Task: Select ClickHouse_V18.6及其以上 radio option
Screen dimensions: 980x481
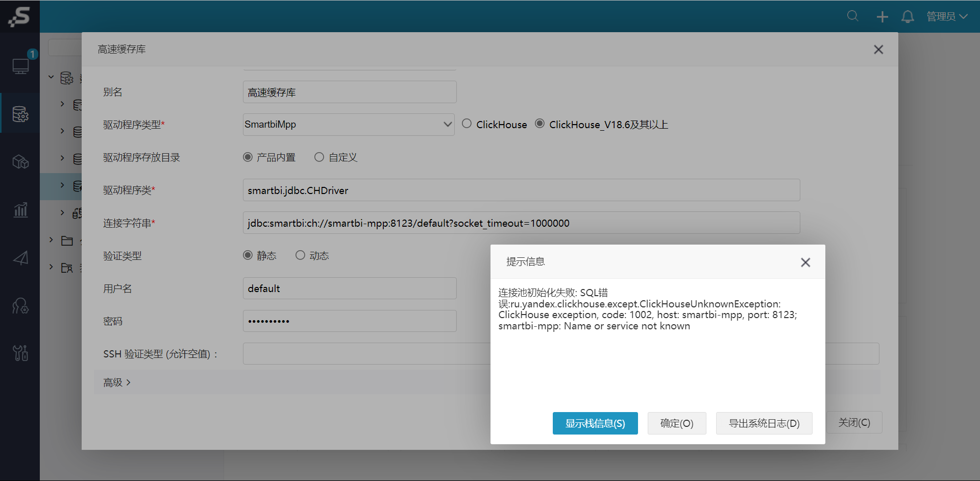Action: pyautogui.click(x=540, y=124)
